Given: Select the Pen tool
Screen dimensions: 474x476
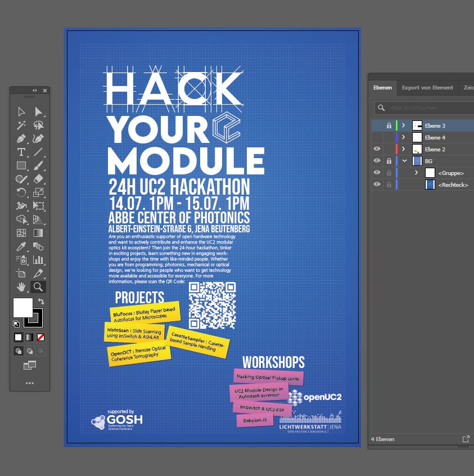Looking at the screenshot, I should click(x=21, y=139).
